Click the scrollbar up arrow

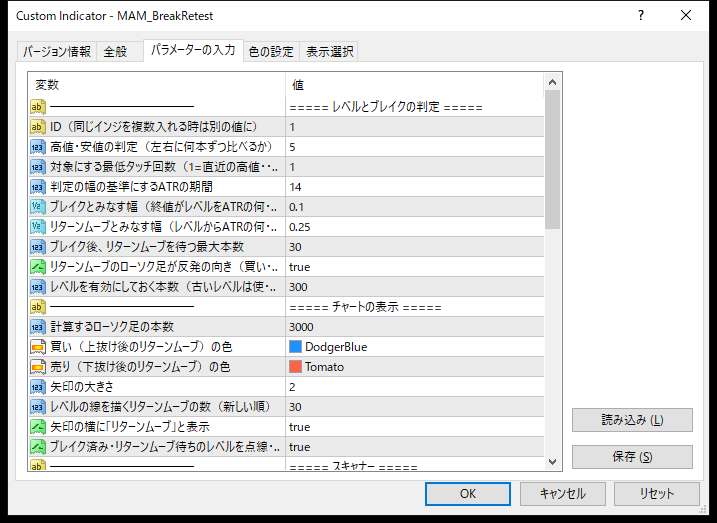click(552, 82)
